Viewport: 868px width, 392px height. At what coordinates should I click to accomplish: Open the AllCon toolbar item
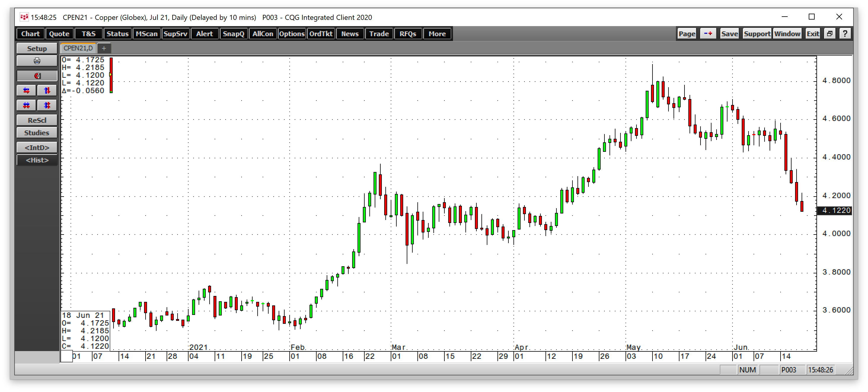[262, 34]
